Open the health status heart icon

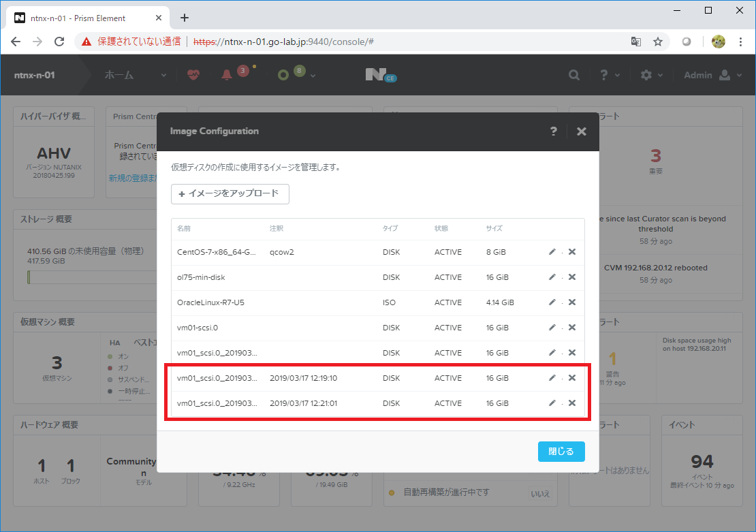pyautogui.click(x=193, y=75)
